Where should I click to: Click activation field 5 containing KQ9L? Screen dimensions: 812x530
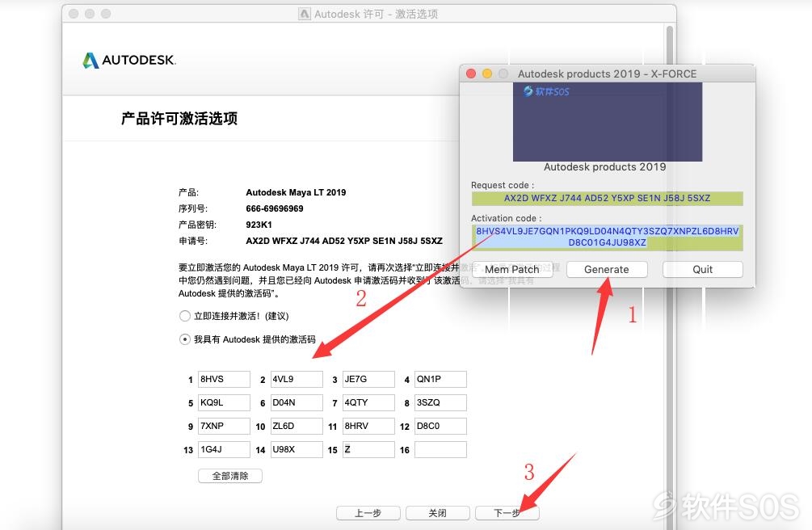coord(224,402)
